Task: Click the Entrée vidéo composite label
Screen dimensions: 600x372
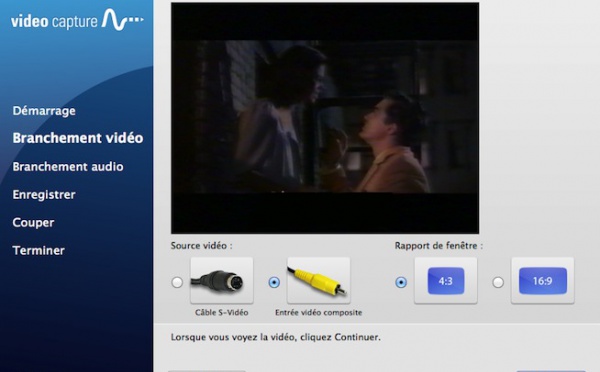Action: click(x=318, y=312)
